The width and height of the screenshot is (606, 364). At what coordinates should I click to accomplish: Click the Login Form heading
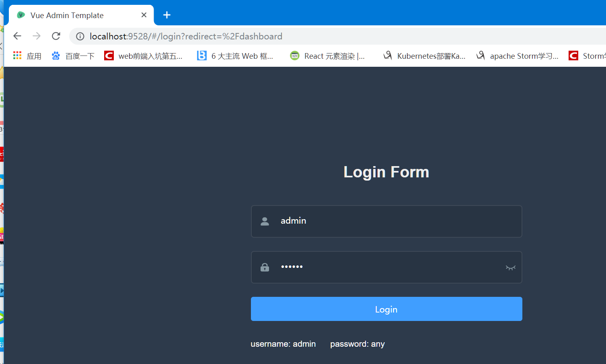[x=386, y=172]
